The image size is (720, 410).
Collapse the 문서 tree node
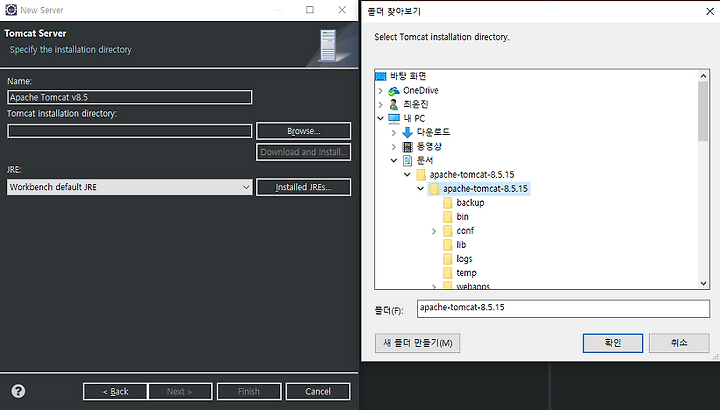[394, 161]
